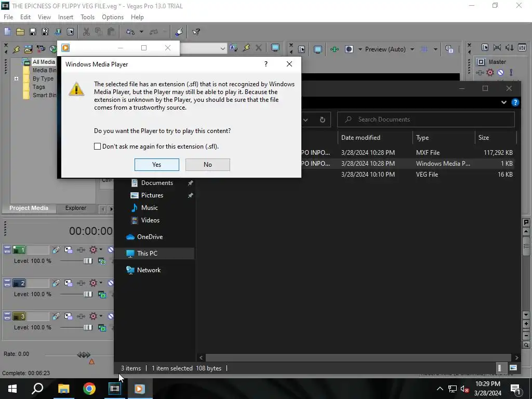Click Copy Snapshot to Clipboard icon
532x399 pixels.
tap(449, 49)
